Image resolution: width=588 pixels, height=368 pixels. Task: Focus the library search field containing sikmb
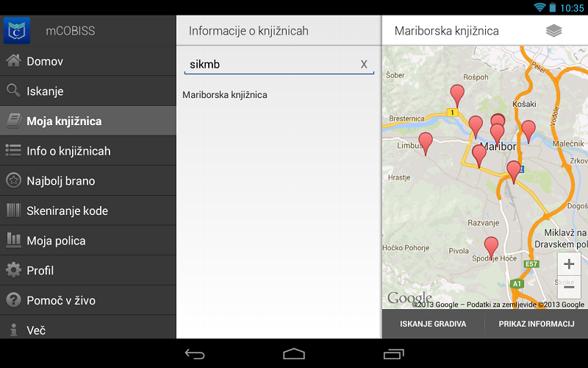[279, 65]
